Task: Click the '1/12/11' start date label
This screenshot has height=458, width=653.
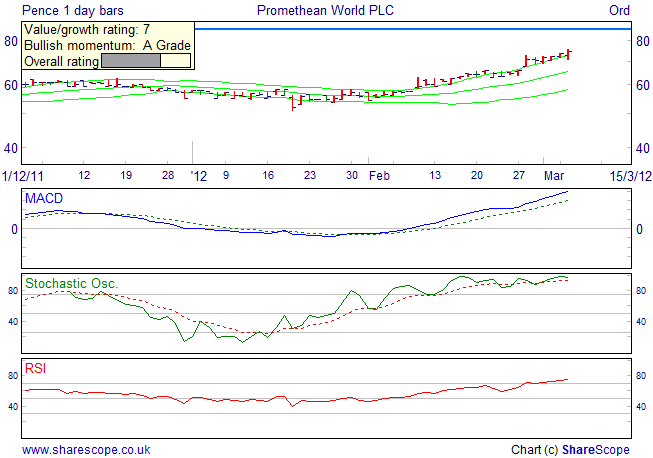Action: 22,176
